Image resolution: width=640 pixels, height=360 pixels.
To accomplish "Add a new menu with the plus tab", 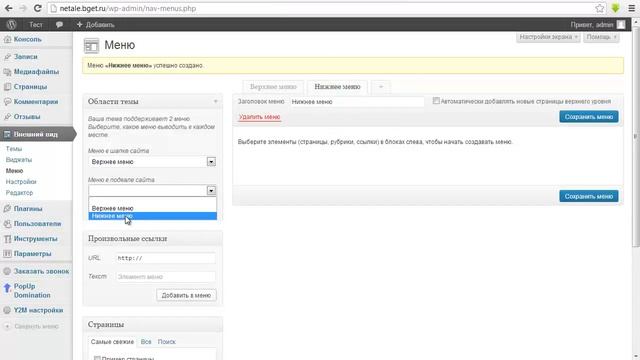I will click(x=381, y=87).
